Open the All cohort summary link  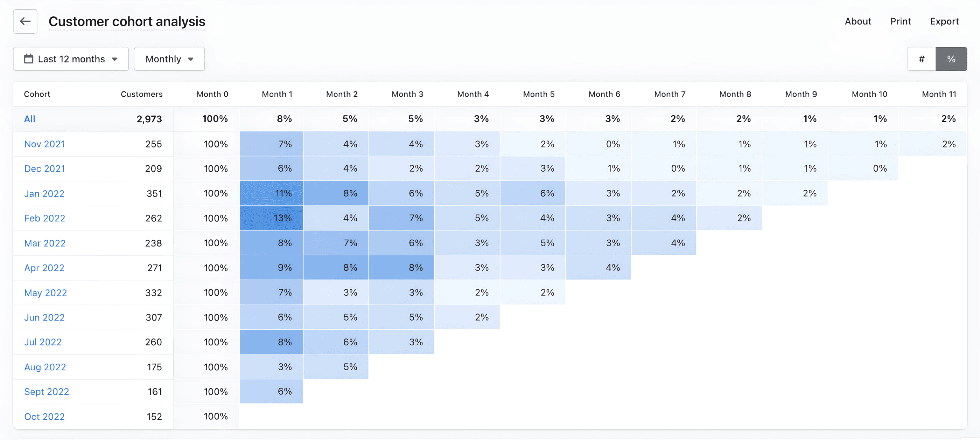pyautogui.click(x=30, y=119)
